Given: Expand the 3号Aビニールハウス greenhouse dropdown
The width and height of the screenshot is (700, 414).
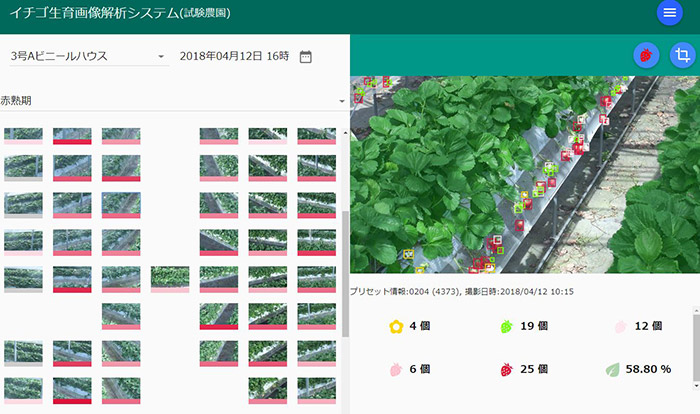Looking at the screenshot, I should [161, 57].
